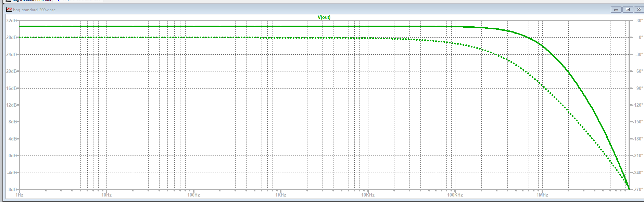This screenshot has height=202, width=644.
Task: Click the 1Hz frequency axis label
Action: 19,195
